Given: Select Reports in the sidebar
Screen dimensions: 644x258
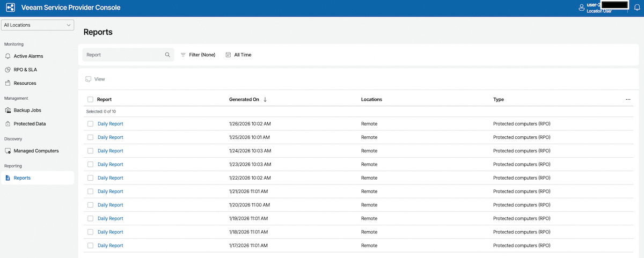Looking at the screenshot, I should click(38, 178).
